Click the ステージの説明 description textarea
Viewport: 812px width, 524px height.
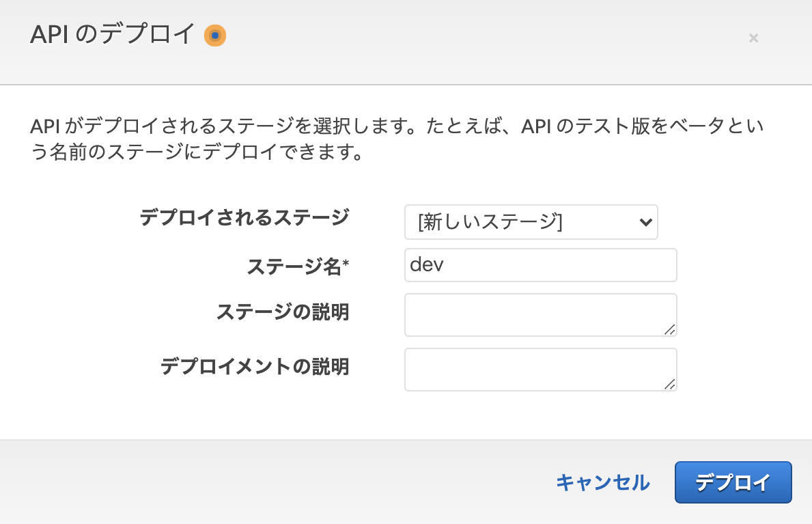point(540,314)
